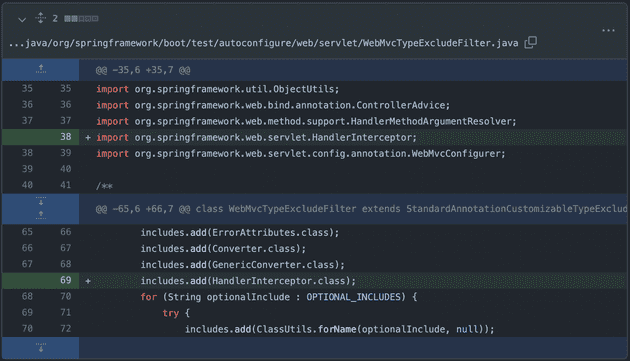Click new line number 36 on the ControllerAdvice import
This screenshot has width=630, height=361.
[x=66, y=105]
